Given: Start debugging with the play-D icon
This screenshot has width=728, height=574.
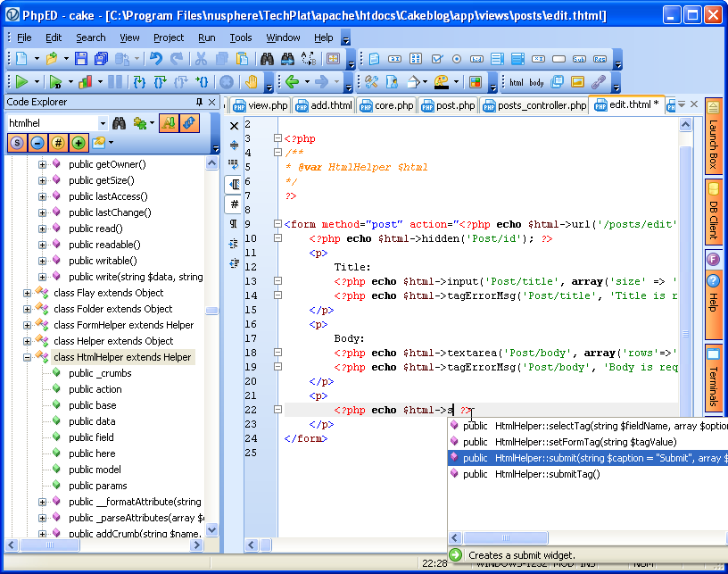Looking at the screenshot, I should click(x=55, y=82).
